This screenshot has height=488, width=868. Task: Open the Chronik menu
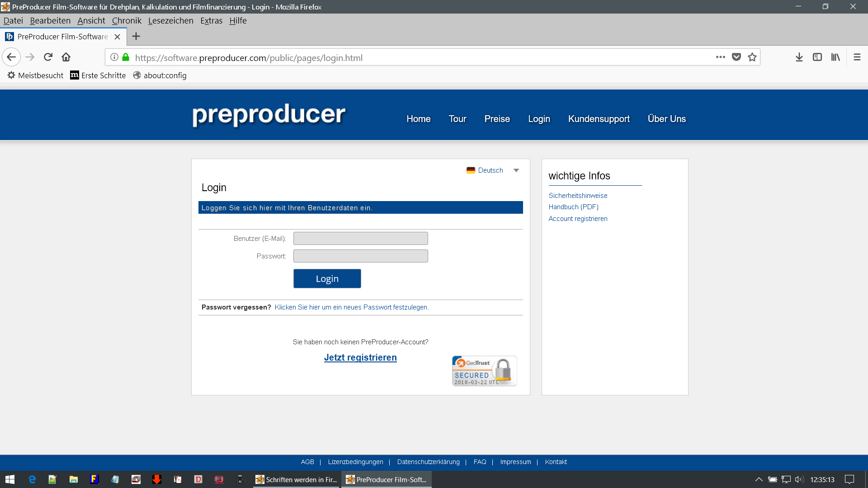pyautogui.click(x=127, y=21)
